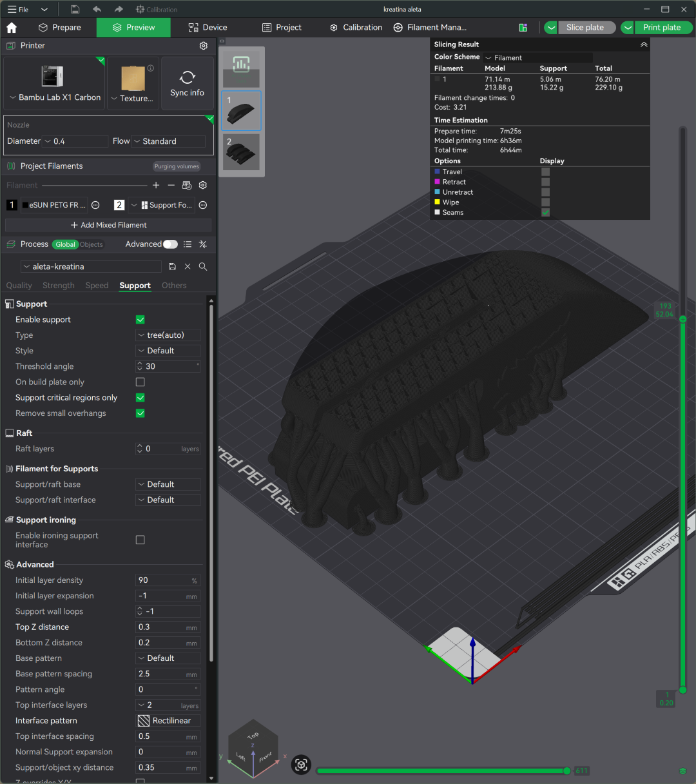Image resolution: width=696 pixels, height=784 pixels.
Task: Click the Home icon in top bar
Action: (12, 28)
